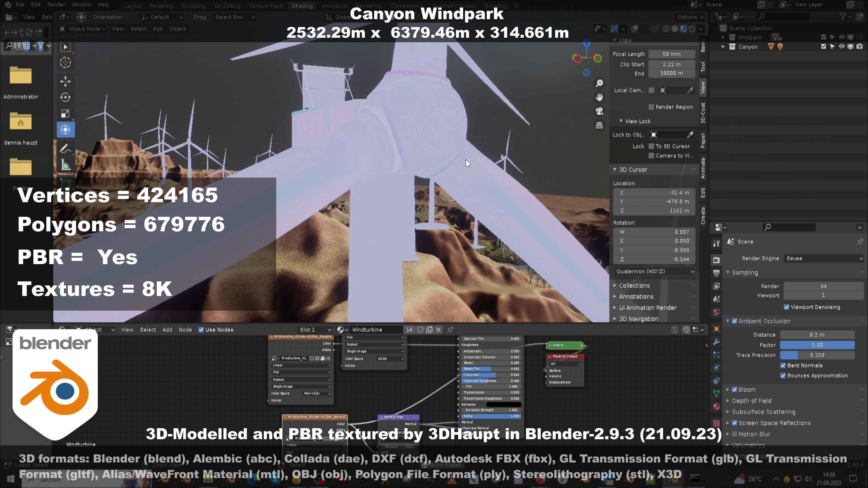Screen dimensions: 868x488
Task: Select the Move tool in the viewport toolbar
Action: pyautogui.click(x=65, y=81)
